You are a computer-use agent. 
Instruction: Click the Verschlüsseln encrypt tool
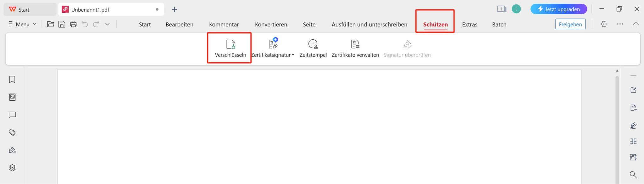tap(230, 48)
